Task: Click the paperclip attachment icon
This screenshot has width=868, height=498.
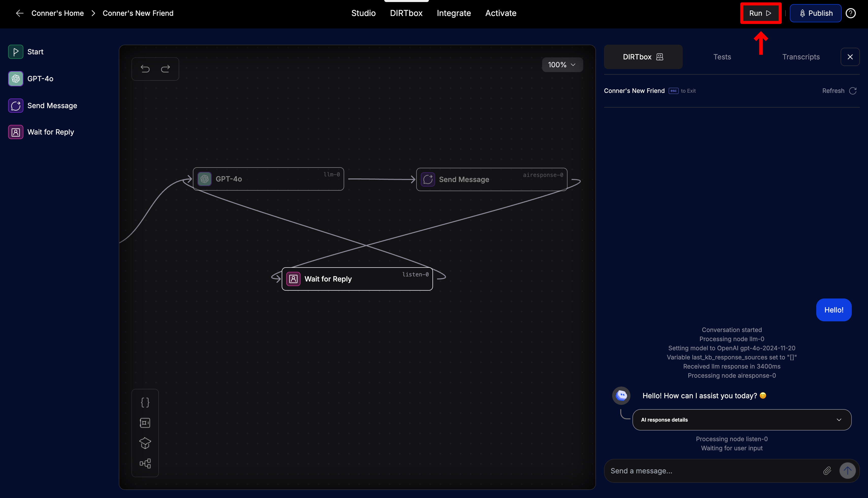Action: point(827,471)
